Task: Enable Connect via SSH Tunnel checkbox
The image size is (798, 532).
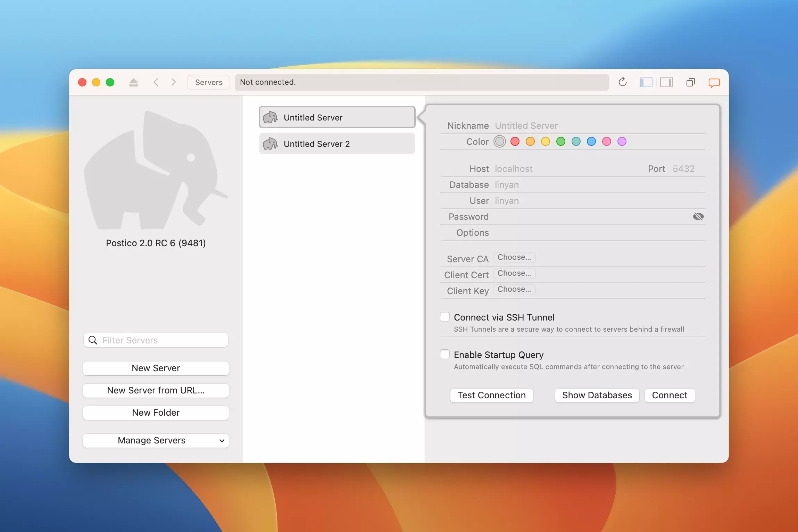Action: [445, 317]
